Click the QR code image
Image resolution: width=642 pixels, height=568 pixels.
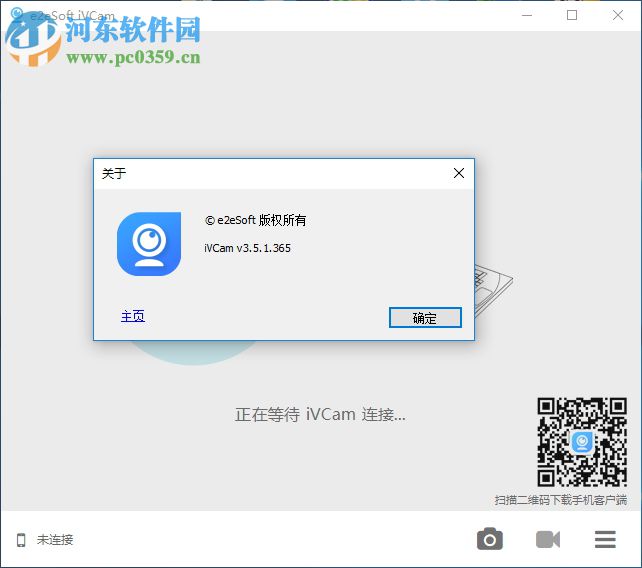click(x=582, y=442)
